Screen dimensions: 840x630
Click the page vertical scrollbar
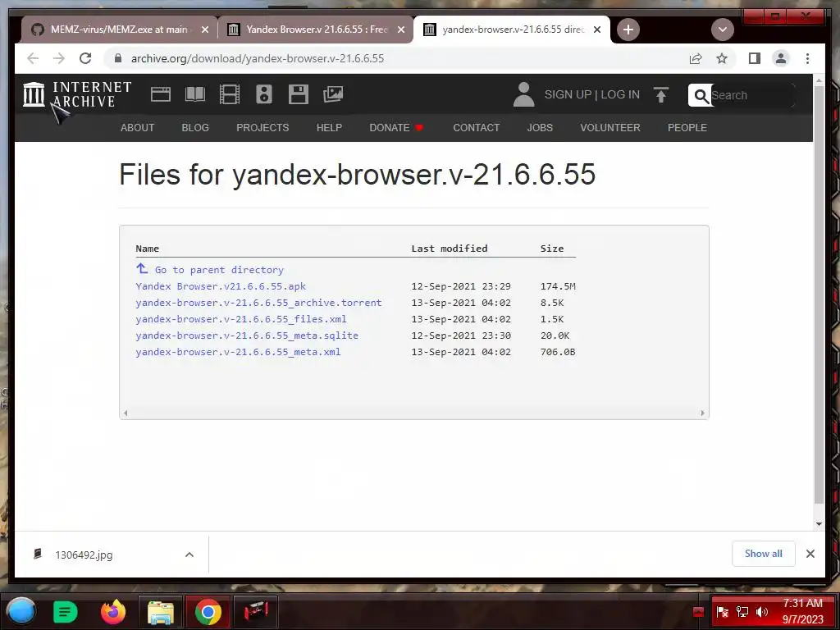(819, 294)
